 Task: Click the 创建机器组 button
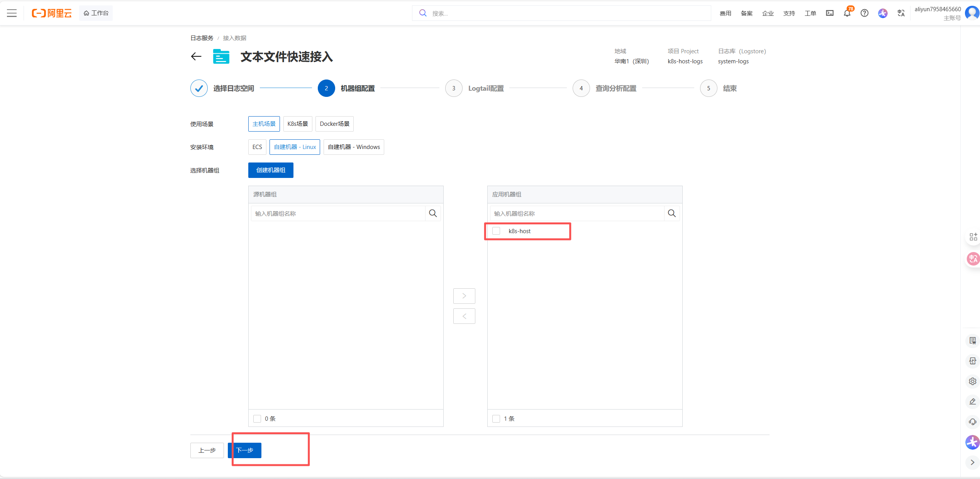271,170
